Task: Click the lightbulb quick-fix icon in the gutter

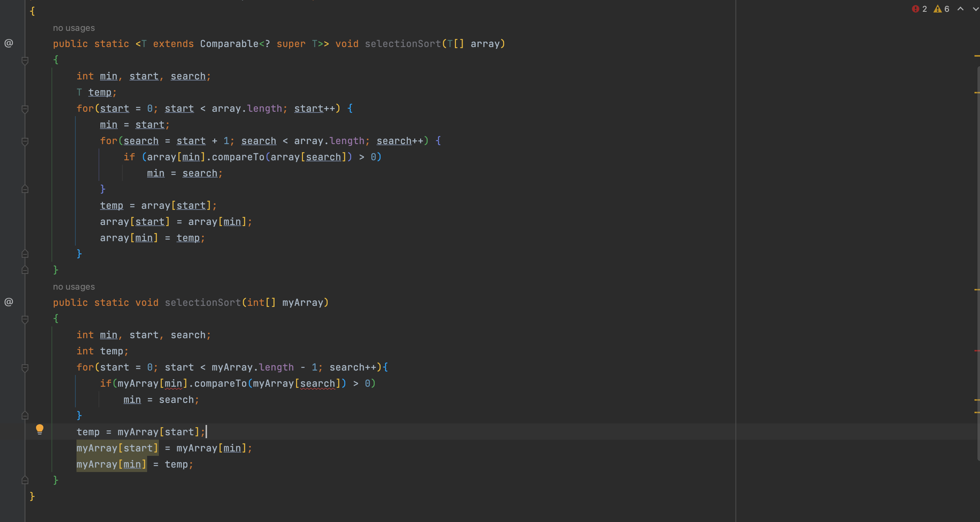Action: pos(40,429)
